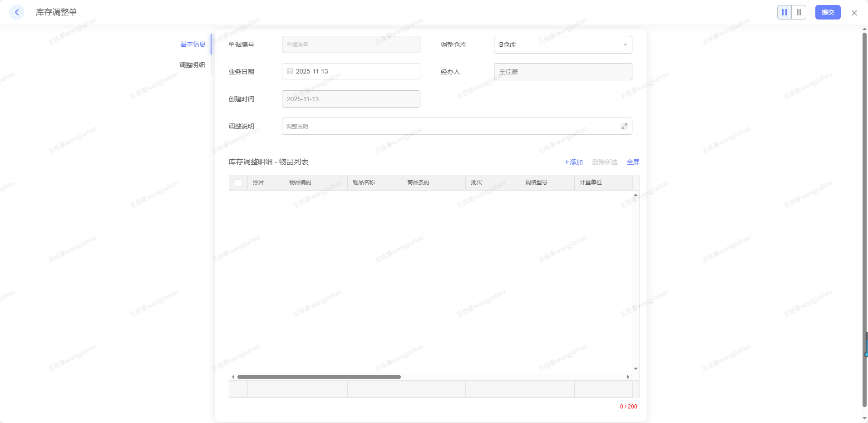Open the 业务日期 calendar picker icon
Viewport: 868px width, 423px height.
click(x=290, y=71)
